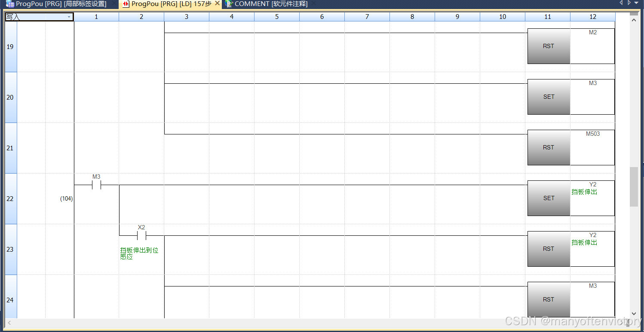Viewport: 644px width, 332px height.
Task: Select column header 6
Action: click(322, 17)
